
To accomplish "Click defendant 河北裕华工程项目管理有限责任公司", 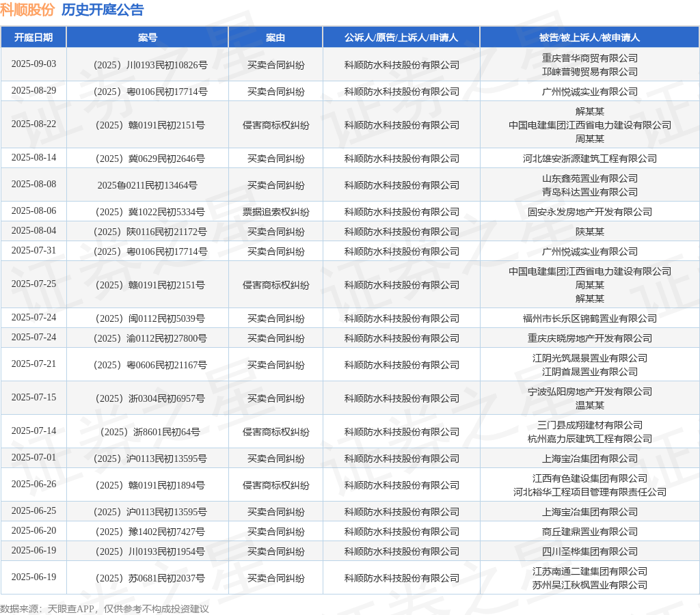I will (590, 492).
